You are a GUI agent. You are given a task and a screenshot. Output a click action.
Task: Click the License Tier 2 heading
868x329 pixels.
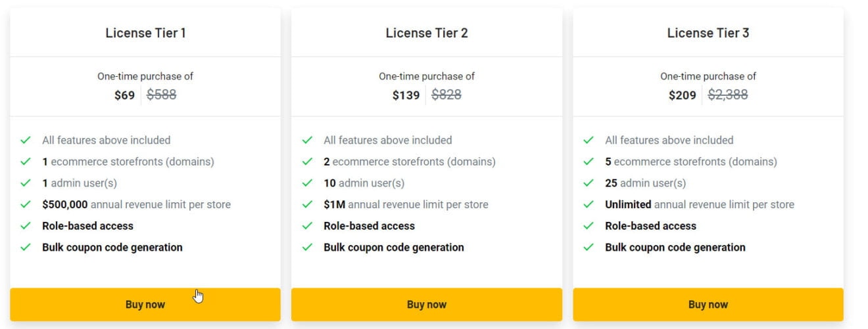pos(427,33)
